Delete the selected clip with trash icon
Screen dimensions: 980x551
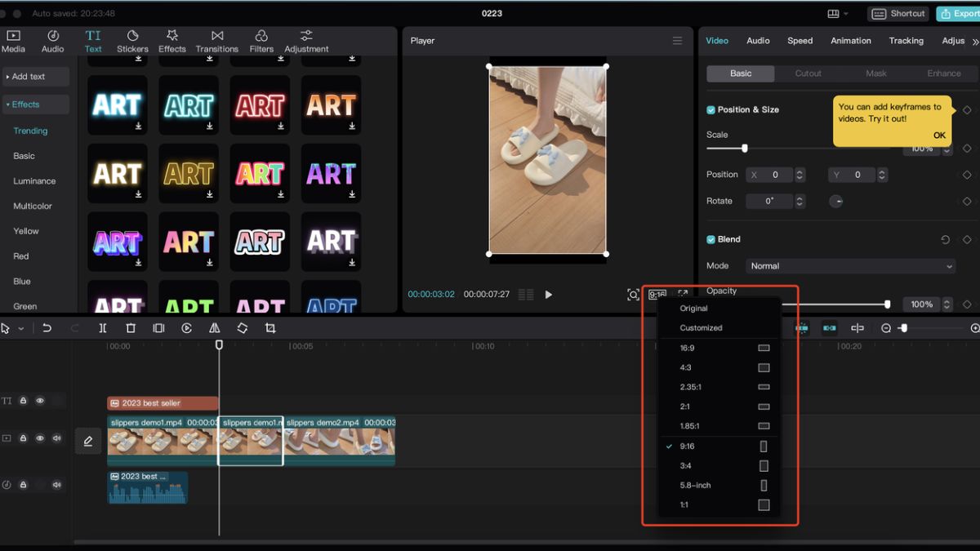click(x=131, y=328)
